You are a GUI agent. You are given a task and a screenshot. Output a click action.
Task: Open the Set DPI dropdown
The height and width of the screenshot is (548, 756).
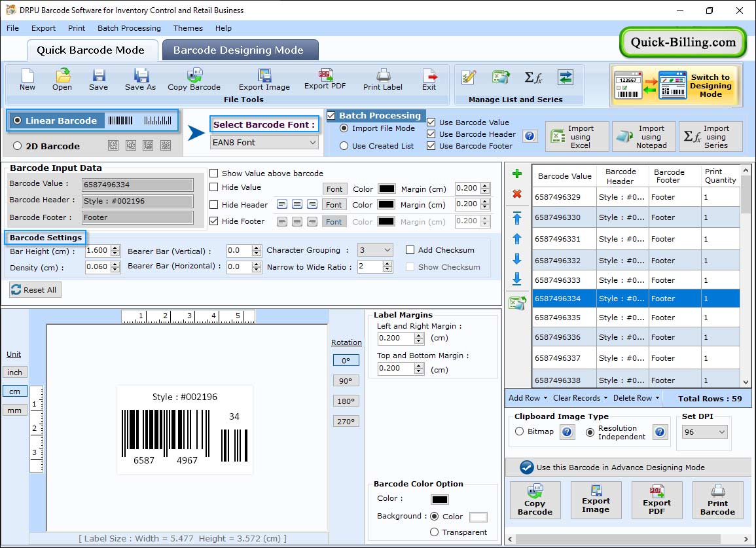point(704,432)
